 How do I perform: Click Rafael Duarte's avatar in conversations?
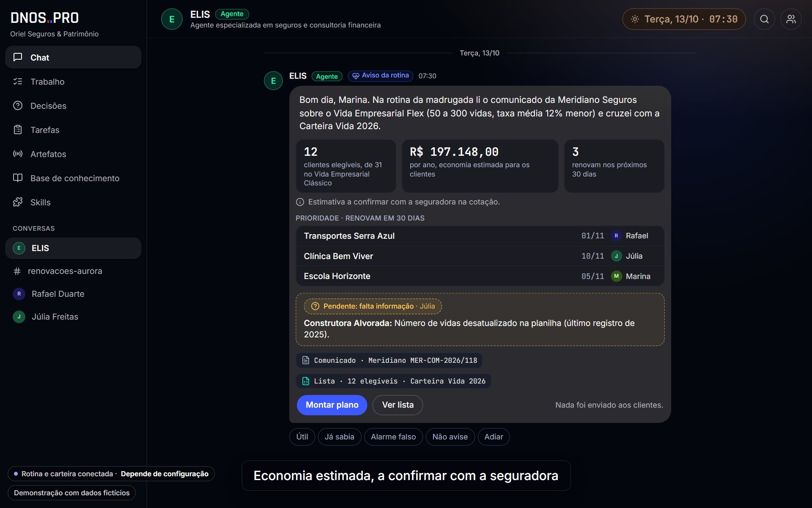19,294
